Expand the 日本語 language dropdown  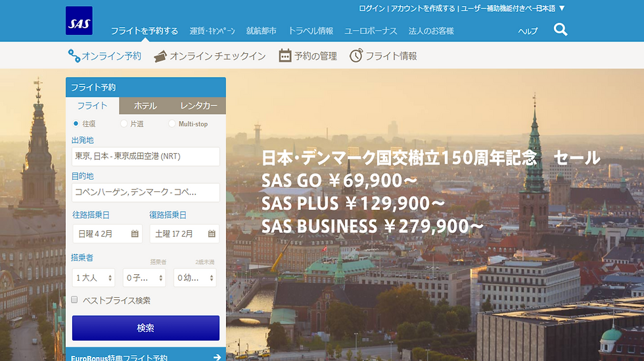551,9
